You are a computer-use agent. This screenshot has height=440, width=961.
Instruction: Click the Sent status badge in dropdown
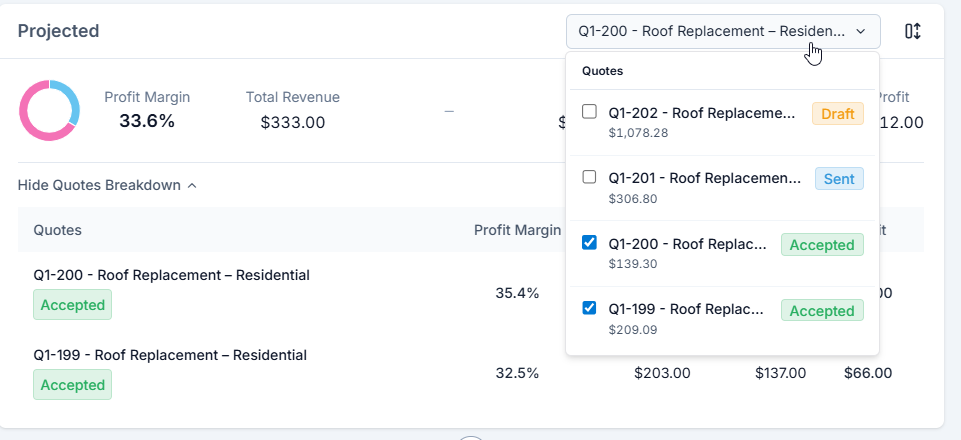point(838,179)
